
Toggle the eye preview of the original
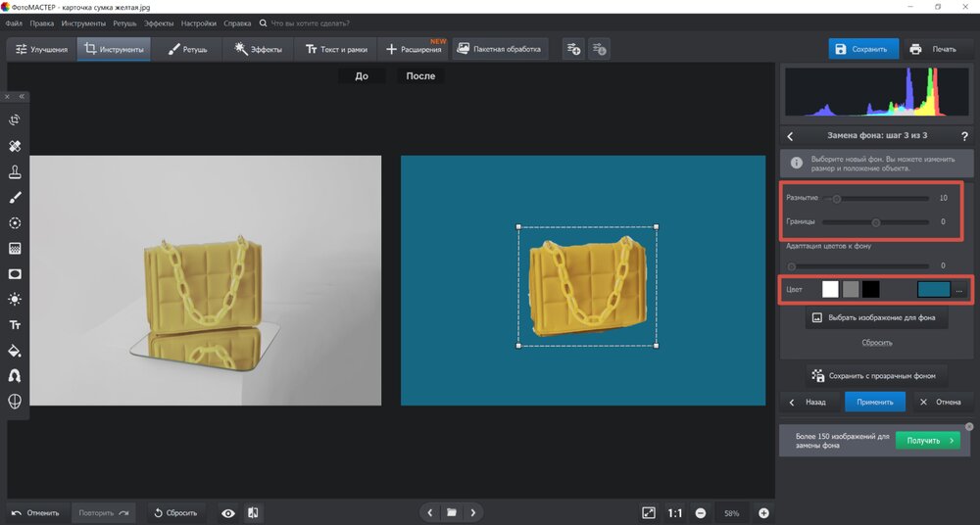coord(227,512)
